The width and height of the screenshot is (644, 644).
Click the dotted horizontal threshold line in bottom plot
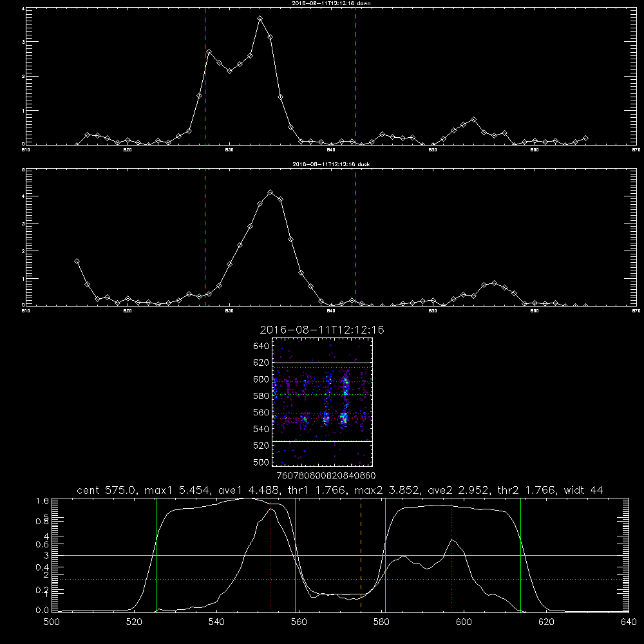[x=340, y=579]
